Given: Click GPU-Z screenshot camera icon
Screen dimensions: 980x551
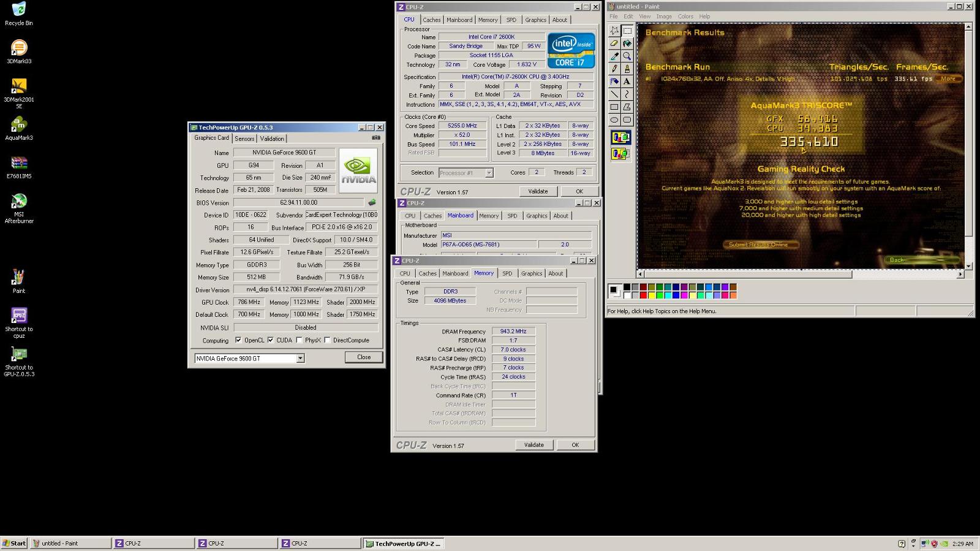Looking at the screenshot, I should [376, 138].
